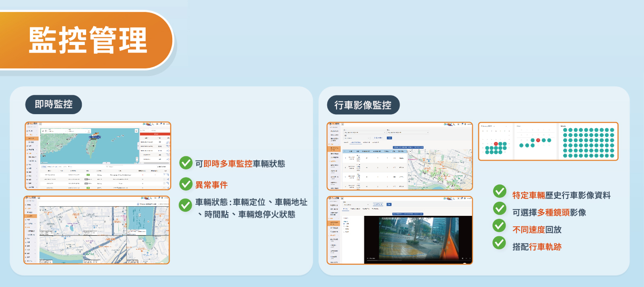Click the 行車影像監控 section label
The width and height of the screenshot is (644, 287).
pyautogui.click(x=363, y=105)
